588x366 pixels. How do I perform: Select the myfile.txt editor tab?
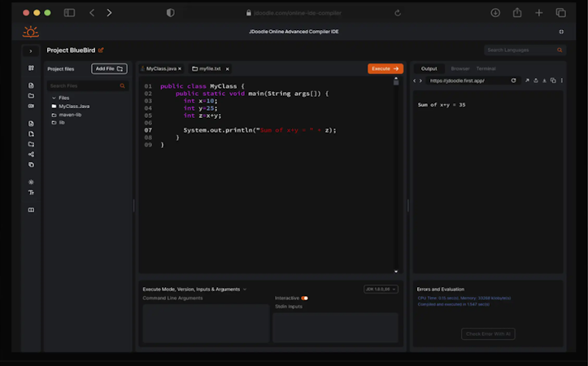click(x=210, y=69)
